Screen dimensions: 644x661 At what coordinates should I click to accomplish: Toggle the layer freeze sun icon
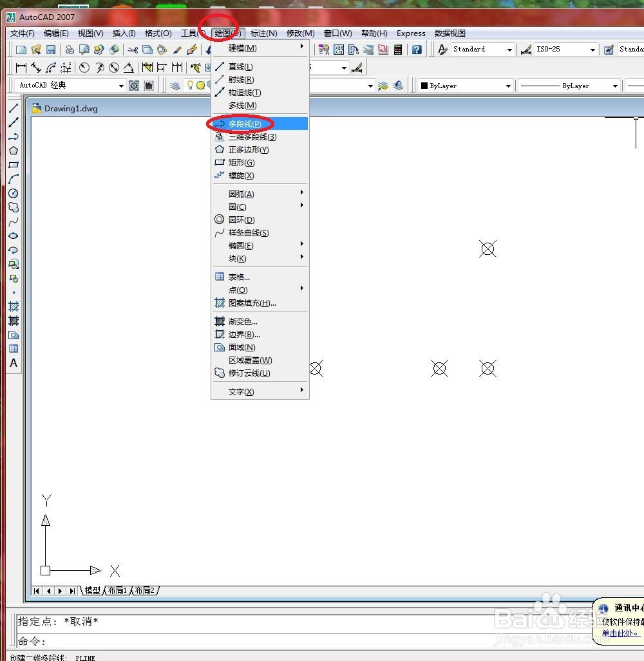click(201, 86)
